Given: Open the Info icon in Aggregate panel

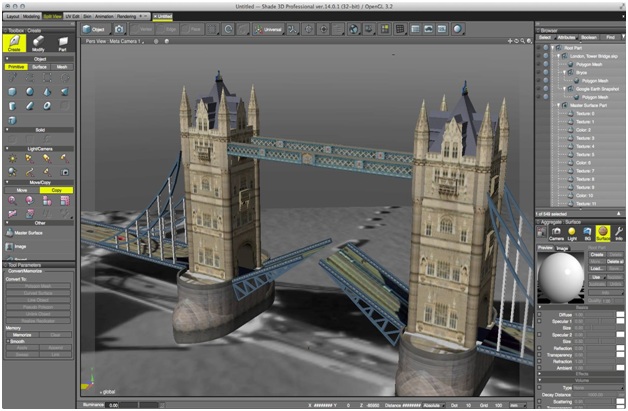Looking at the screenshot, I should point(620,234).
